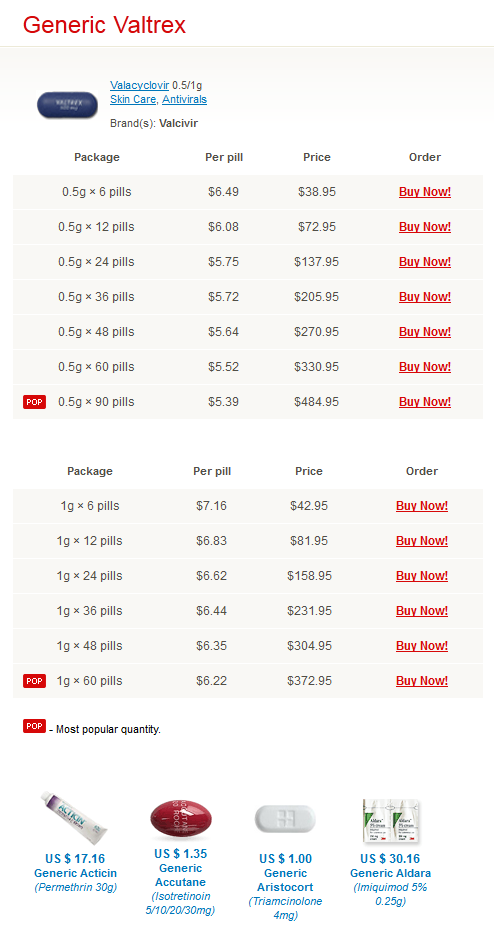Click POP icon in most popular legend
Screen dimensions: 494x938
35,726
